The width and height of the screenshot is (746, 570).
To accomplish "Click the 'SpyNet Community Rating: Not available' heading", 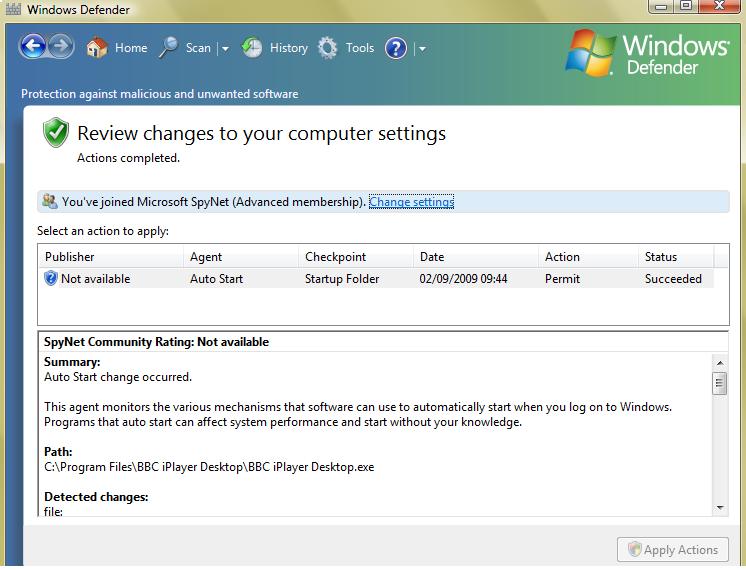I will point(157,342).
